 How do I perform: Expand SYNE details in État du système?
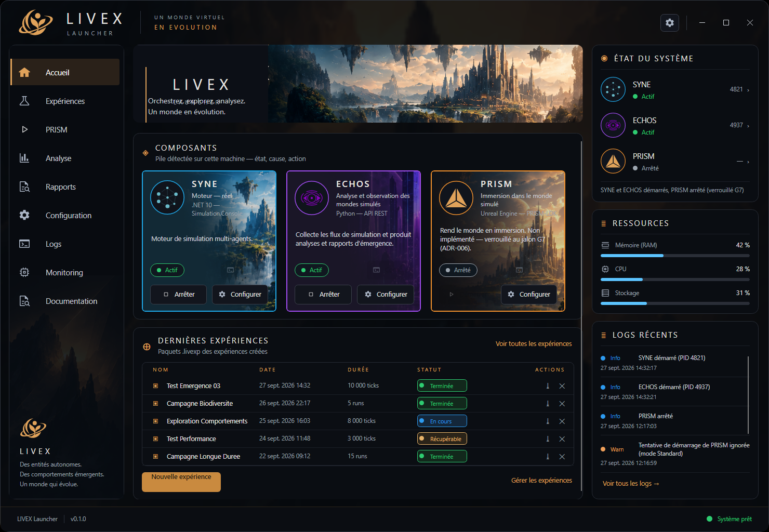pos(748,90)
